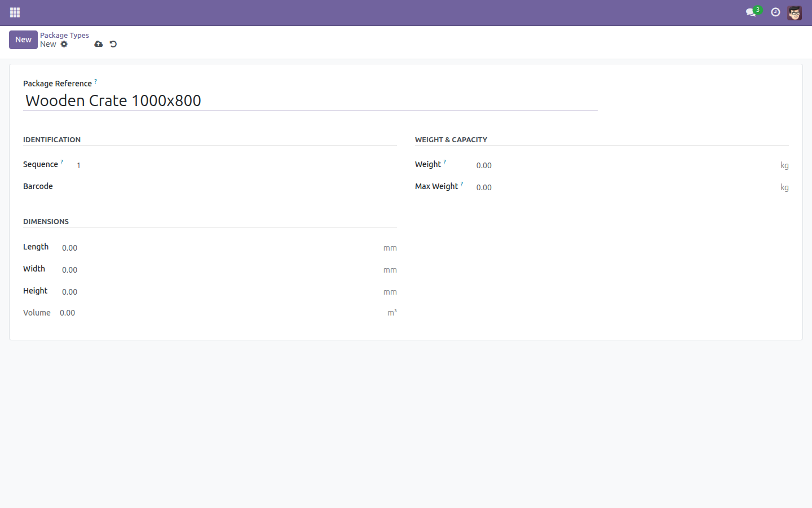This screenshot has height=508, width=812.
Task: Select the Height dimension field
Action: [x=220, y=292]
